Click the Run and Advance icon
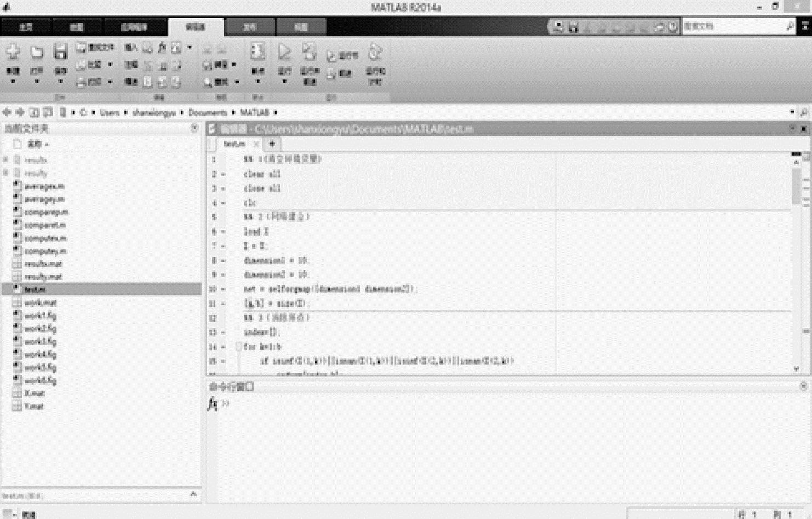Screen dimensions: 812x519 click(x=310, y=52)
